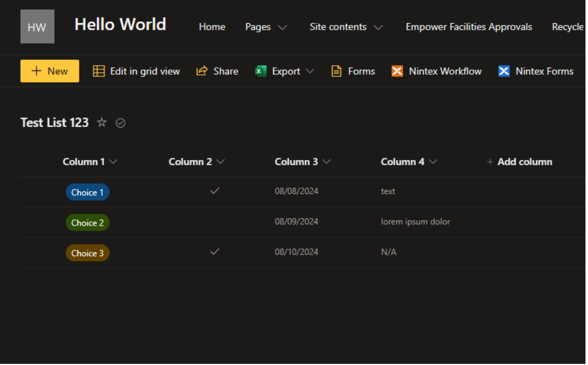Click the Excel icon next to Export

pyautogui.click(x=261, y=71)
